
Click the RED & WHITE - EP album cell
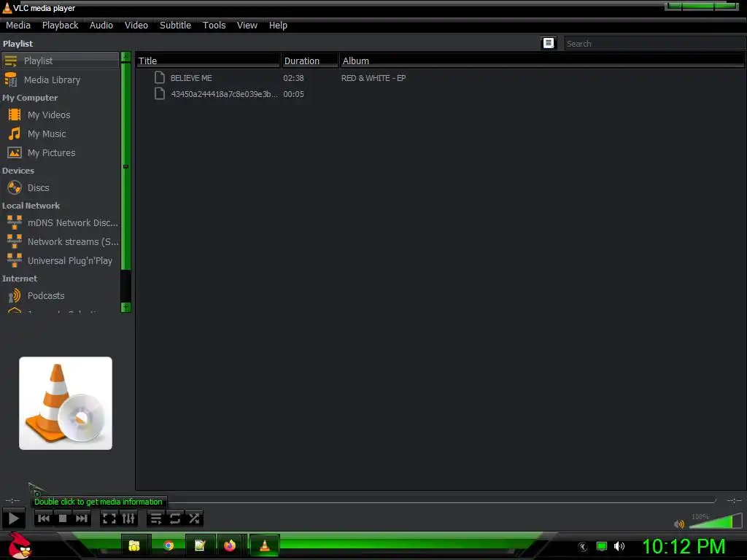373,78
